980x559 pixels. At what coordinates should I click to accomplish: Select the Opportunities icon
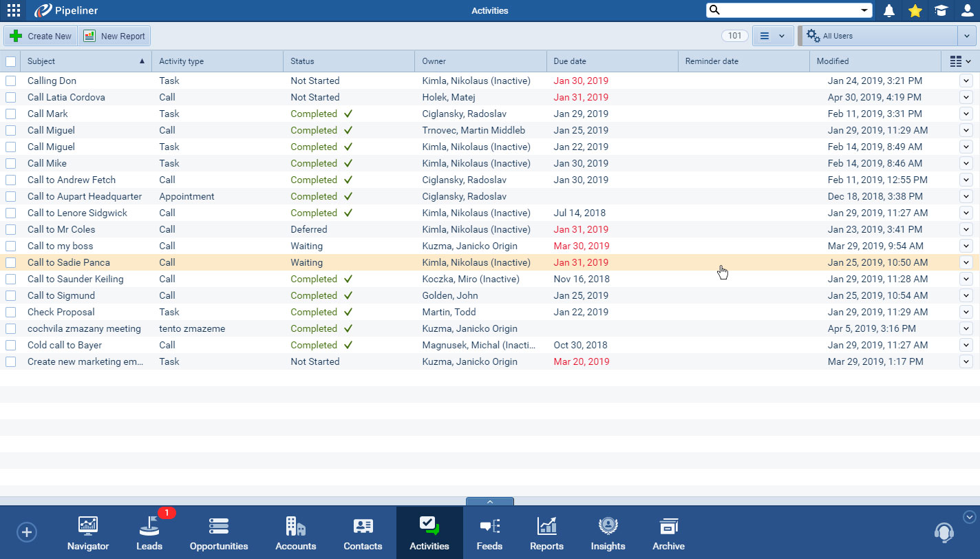(219, 532)
